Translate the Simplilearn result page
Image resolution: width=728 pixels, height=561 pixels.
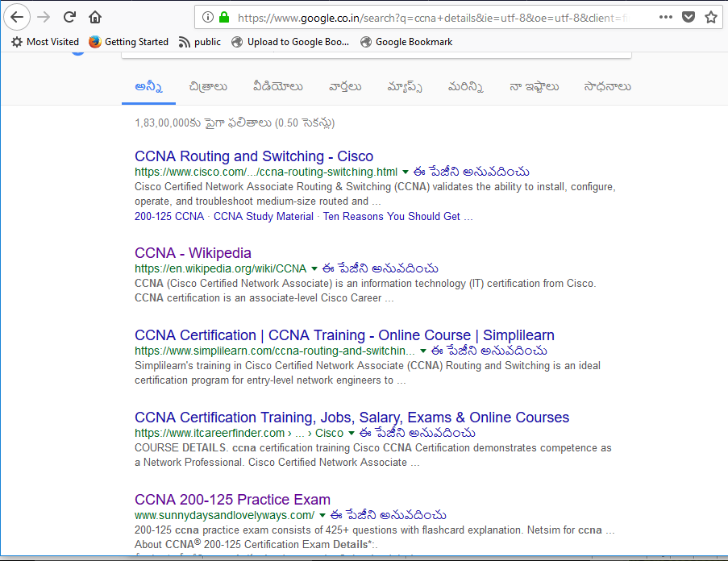coord(489,351)
